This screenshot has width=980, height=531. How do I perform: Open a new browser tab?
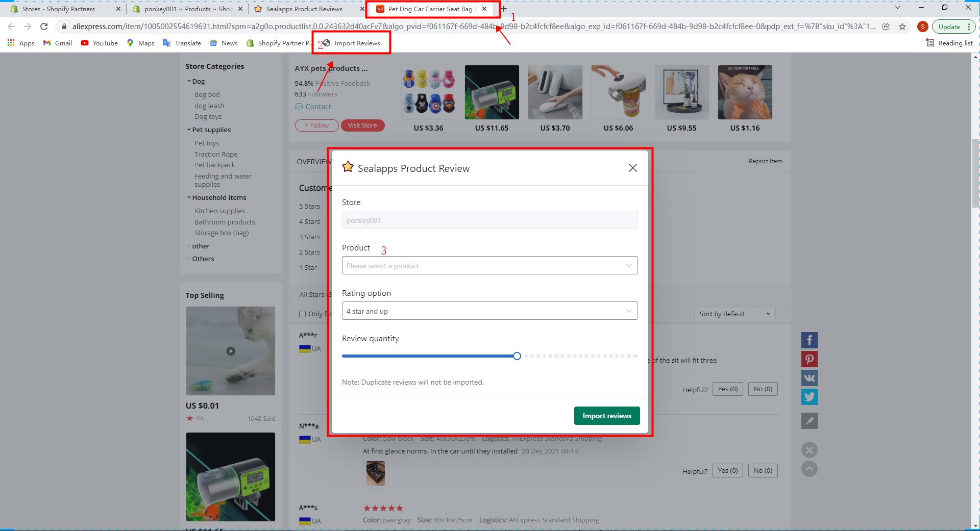click(x=504, y=9)
